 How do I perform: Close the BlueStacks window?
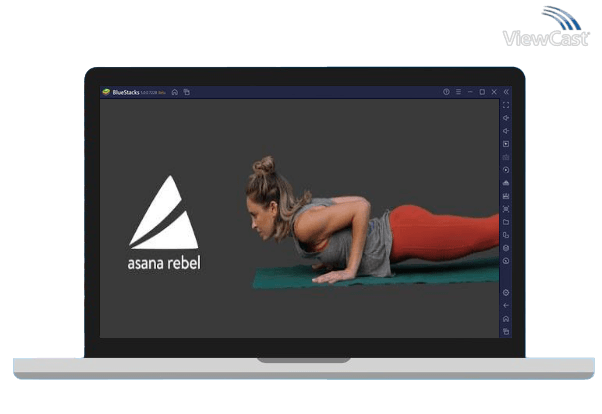(494, 92)
